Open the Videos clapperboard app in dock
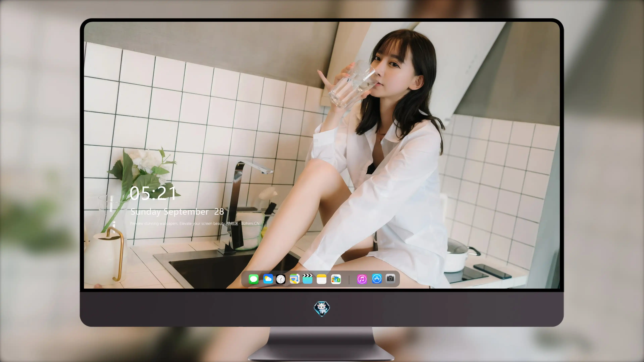The image size is (644, 362). click(308, 279)
